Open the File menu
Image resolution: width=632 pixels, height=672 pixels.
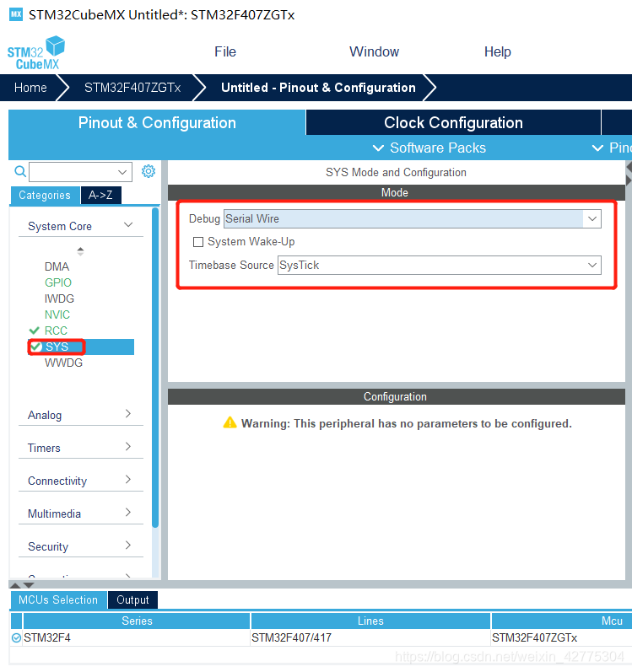225,52
